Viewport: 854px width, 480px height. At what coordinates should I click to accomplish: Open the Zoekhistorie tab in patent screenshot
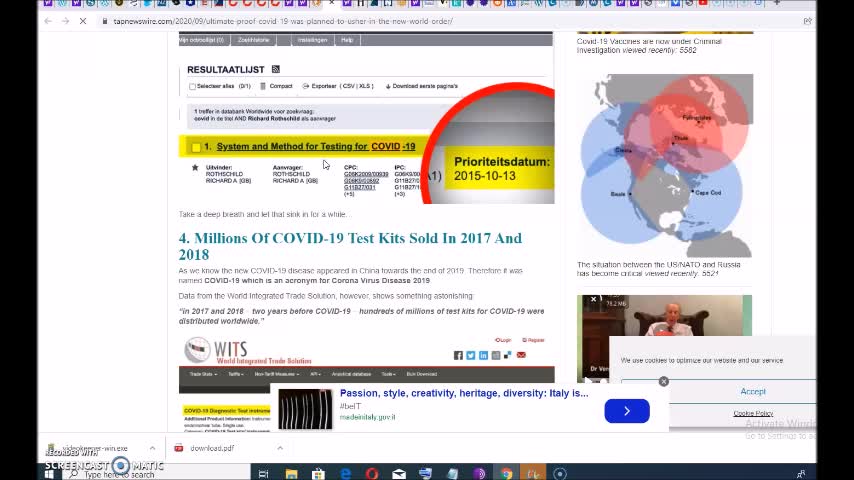[253, 40]
